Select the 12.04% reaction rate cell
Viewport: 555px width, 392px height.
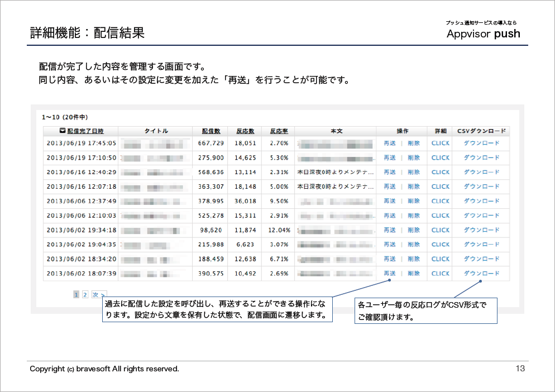click(279, 230)
